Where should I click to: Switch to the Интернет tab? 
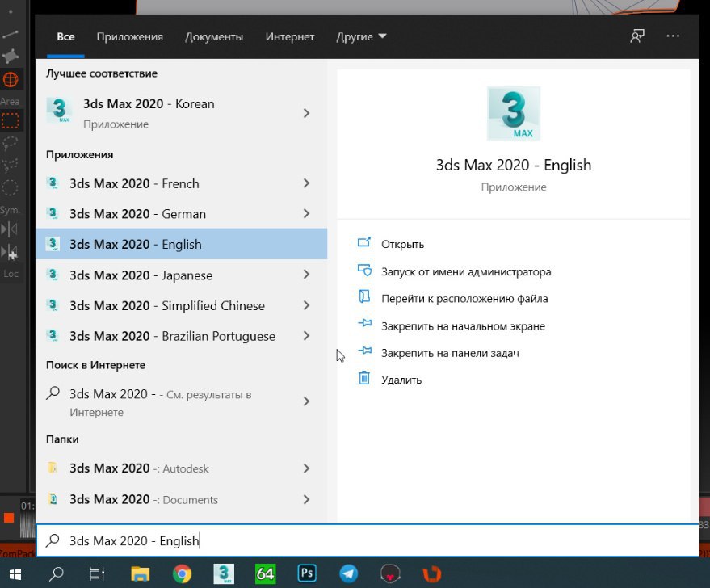290,36
